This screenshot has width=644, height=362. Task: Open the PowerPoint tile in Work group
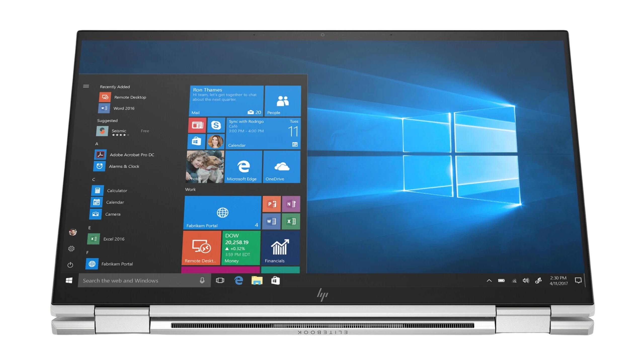coord(272,204)
